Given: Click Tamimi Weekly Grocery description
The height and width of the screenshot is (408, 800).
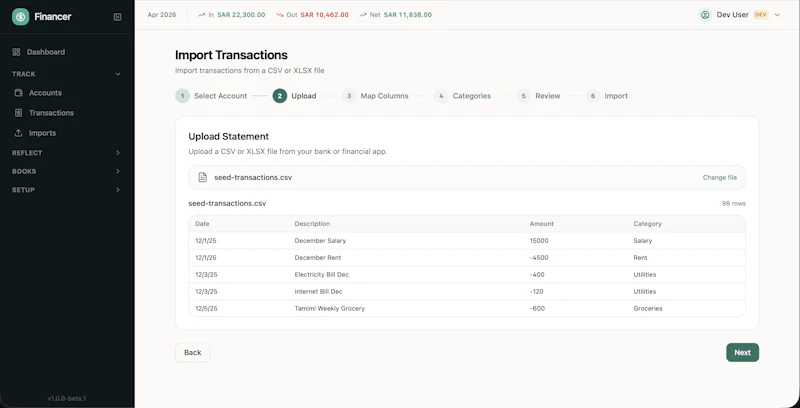Looking at the screenshot, I should click(x=330, y=309).
